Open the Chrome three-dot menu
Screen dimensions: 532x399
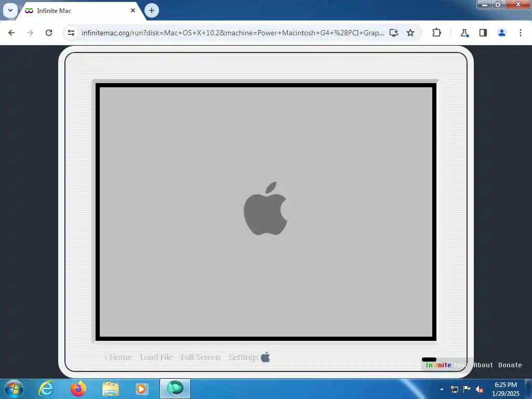tap(521, 33)
